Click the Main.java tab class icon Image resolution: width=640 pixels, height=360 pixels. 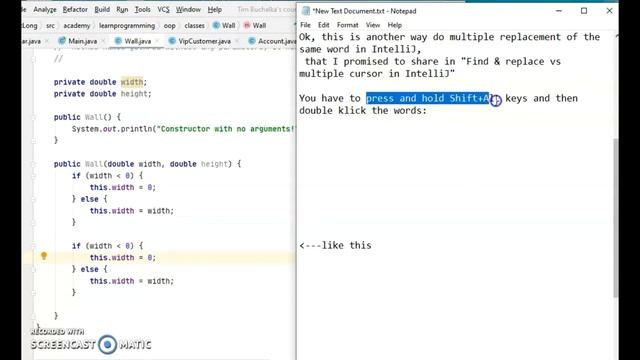click(x=62, y=41)
